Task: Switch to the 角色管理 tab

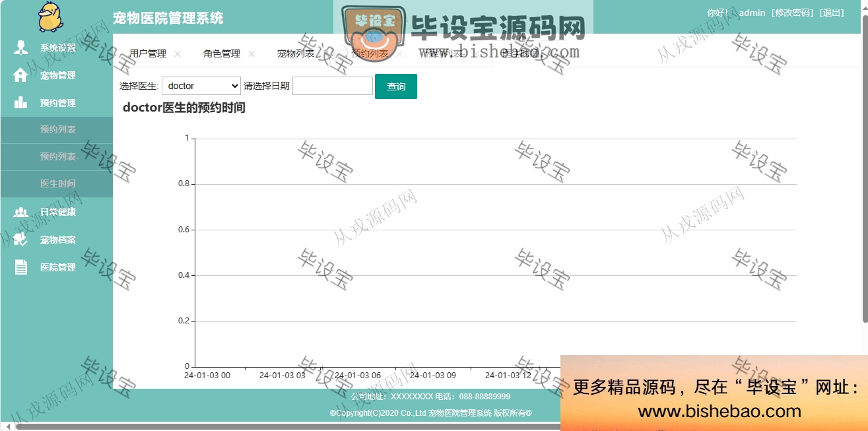Action: pos(222,54)
